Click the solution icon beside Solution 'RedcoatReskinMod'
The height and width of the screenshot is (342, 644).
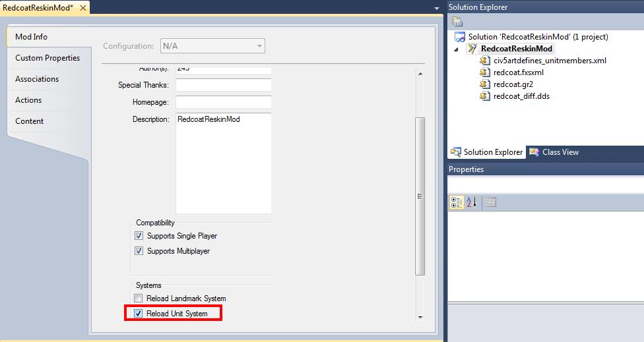[x=460, y=37]
